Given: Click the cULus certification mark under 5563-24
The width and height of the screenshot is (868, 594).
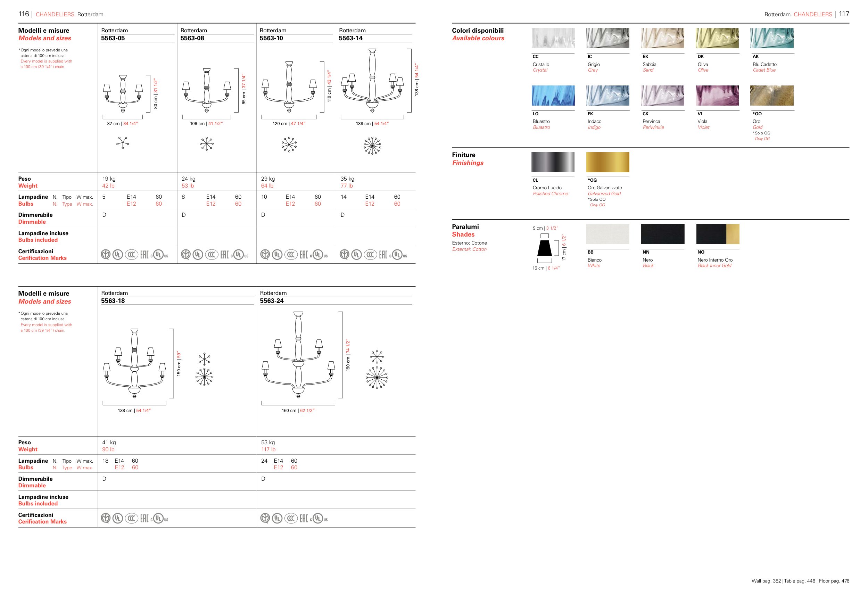Looking at the screenshot, I should point(319,518).
